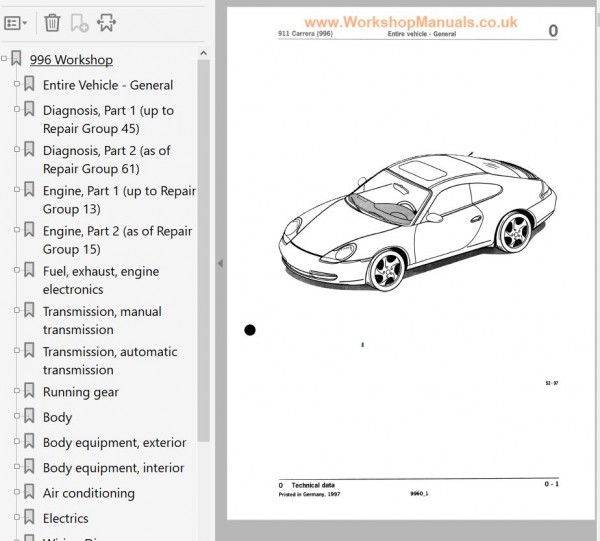Click the delete bookmark trash icon
Image resolution: width=600 pixels, height=541 pixels.
click(x=52, y=23)
